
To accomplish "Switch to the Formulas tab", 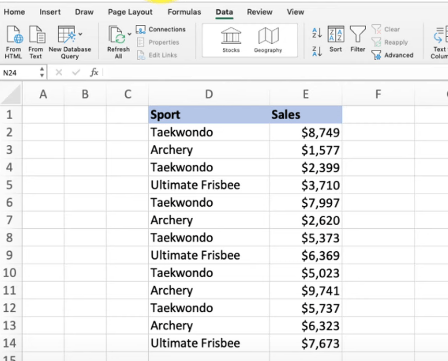I will click(184, 12).
